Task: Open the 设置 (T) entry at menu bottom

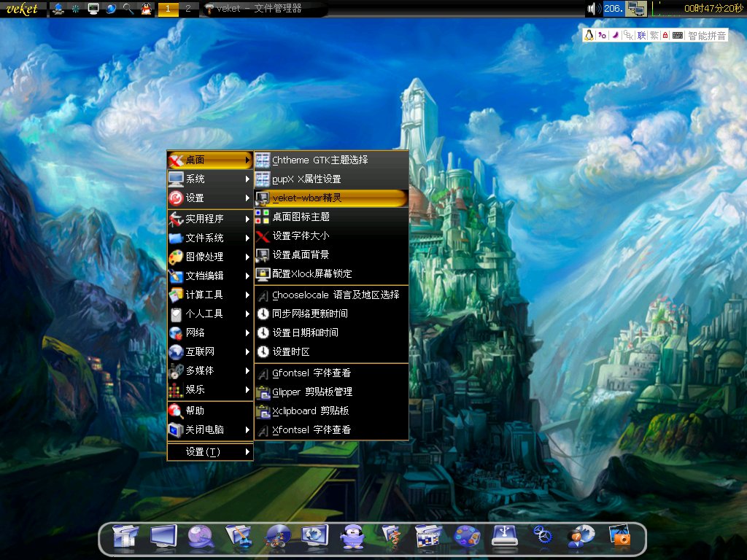Action: coord(209,452)
